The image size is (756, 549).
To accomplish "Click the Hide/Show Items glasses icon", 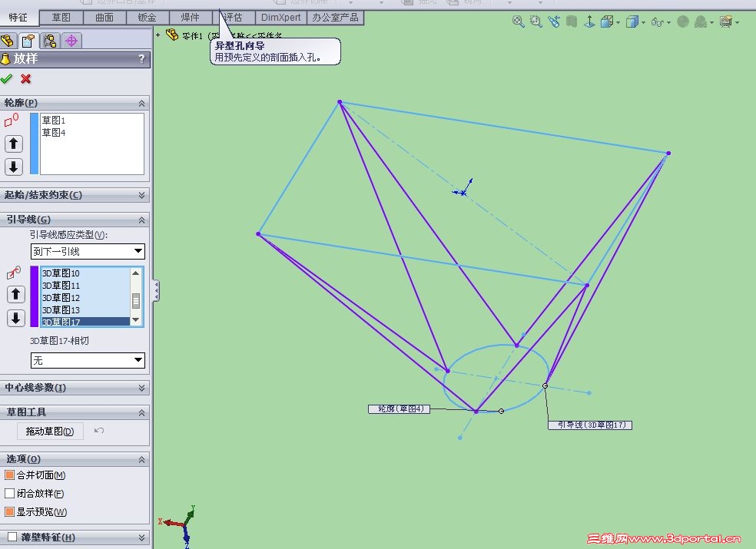I will point(658,22).
